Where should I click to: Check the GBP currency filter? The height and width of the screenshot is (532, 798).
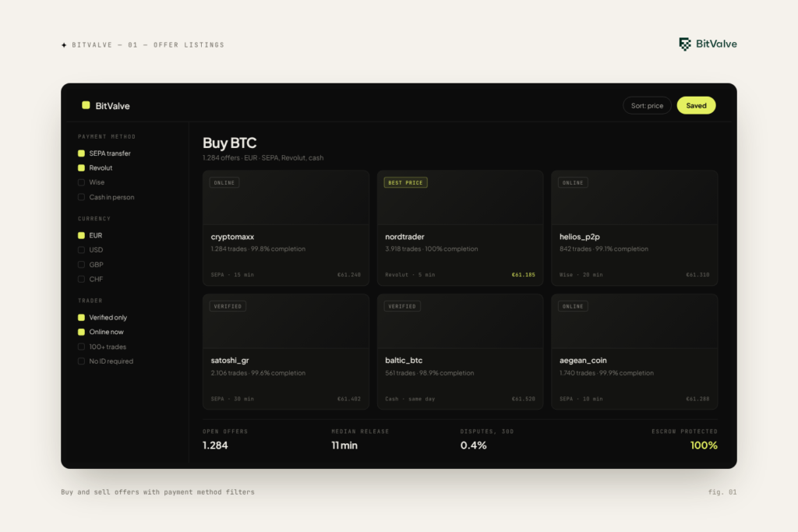point(81,265)
